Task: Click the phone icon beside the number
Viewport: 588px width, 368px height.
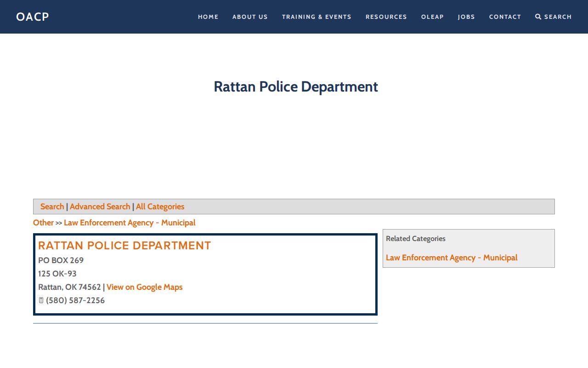Action: pos(41,300)
